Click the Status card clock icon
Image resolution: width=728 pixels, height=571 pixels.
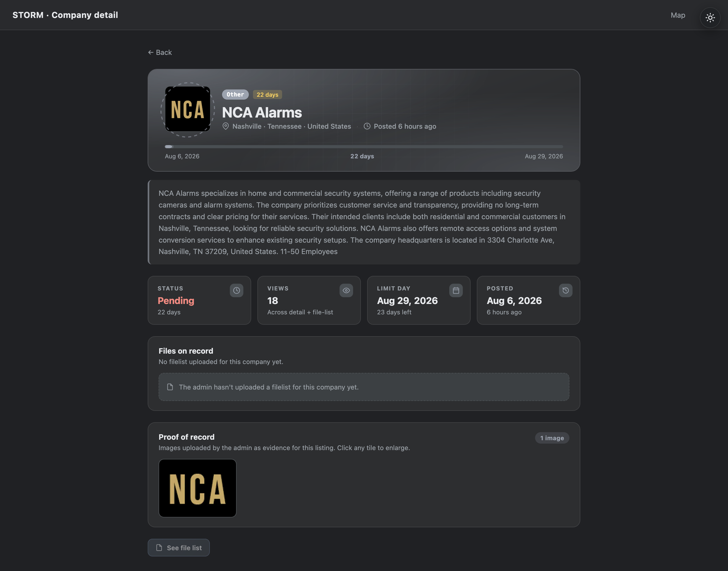236,290
